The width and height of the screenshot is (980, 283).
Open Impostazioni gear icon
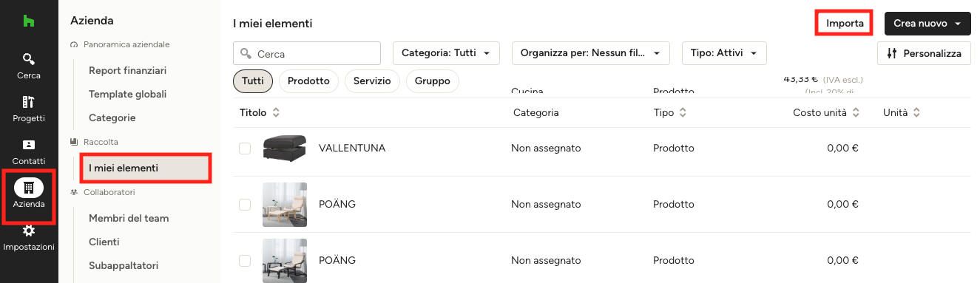29,231
